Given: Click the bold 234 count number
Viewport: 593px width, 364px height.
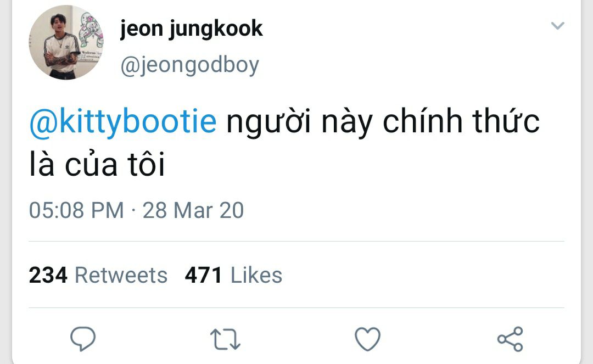Looking at the screenshot, I should click(48, 275).
